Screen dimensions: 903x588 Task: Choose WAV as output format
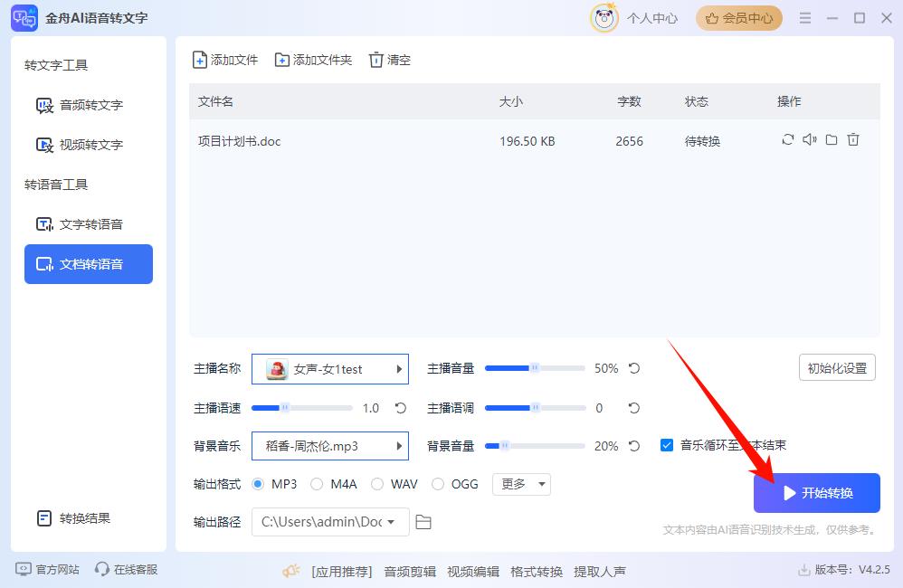[377, 484]
